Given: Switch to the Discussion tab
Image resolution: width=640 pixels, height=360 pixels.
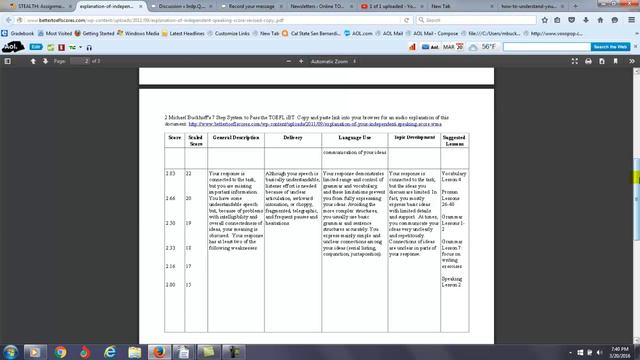Looking at the screenshot, I should tap(182, 6).
